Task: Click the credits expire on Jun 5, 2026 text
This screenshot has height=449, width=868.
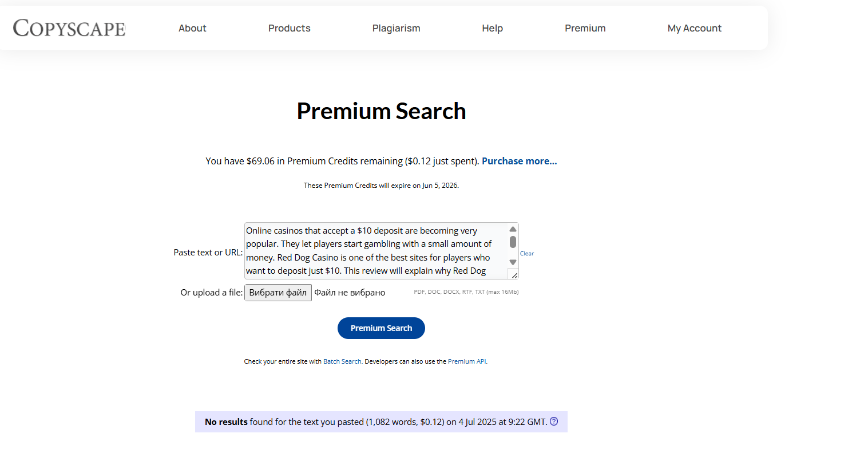Action: (381, 186)
